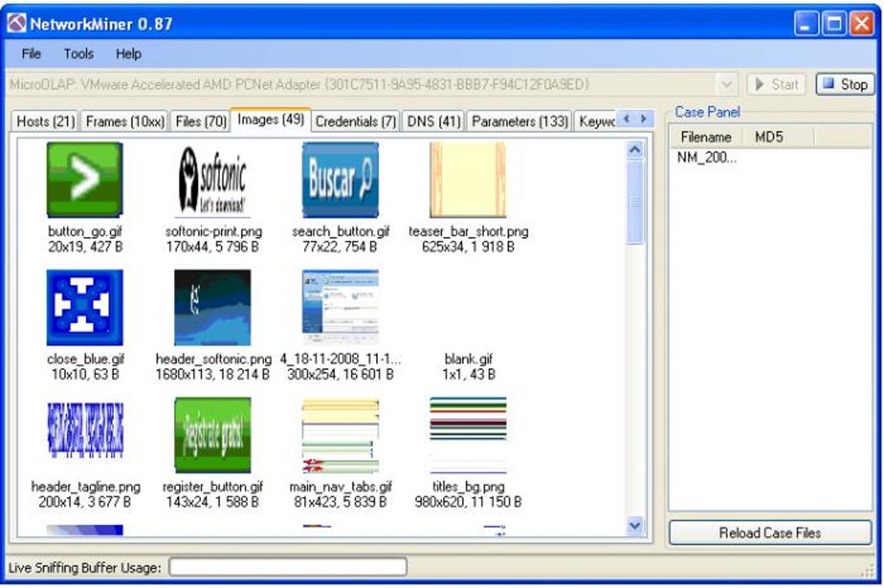Viewport: 884px width, 588px height.
Task: Select the register_button.gif green thumbnail
Action: click(x=212, y=435)
